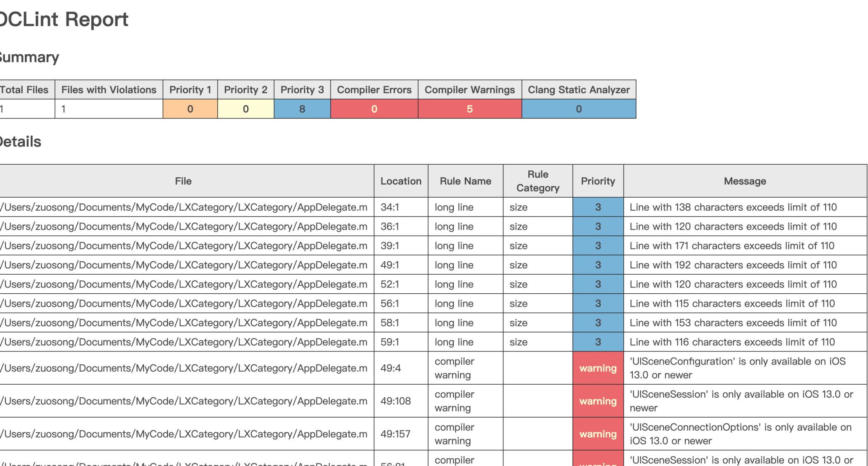Click the orange Priority 1 count cell

point(190,109)
